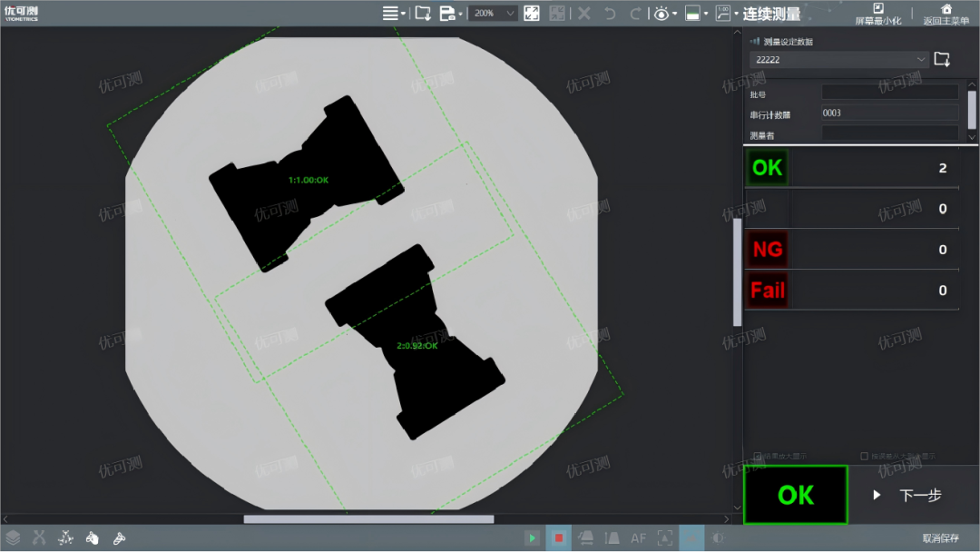The height and width of the screenshot is (552, 980).
Task: Expand the 22222 measurement settings dropdown
Action: click(839, 60)
